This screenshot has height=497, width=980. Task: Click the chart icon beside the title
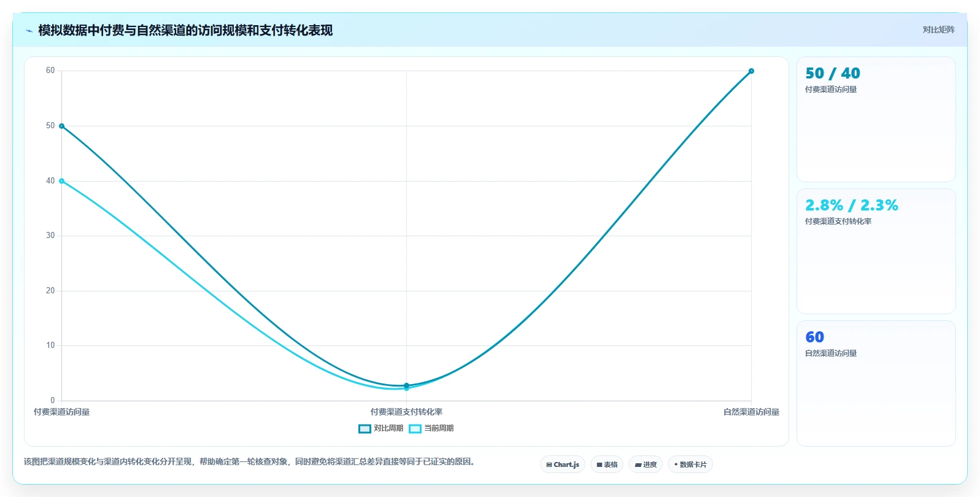point(29,31)
